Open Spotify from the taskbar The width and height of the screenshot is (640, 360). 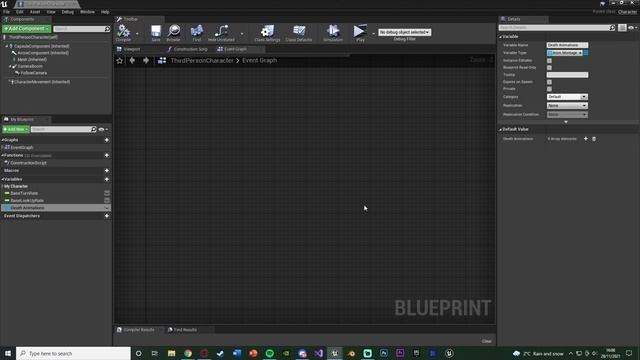click(x=269, y=353)
